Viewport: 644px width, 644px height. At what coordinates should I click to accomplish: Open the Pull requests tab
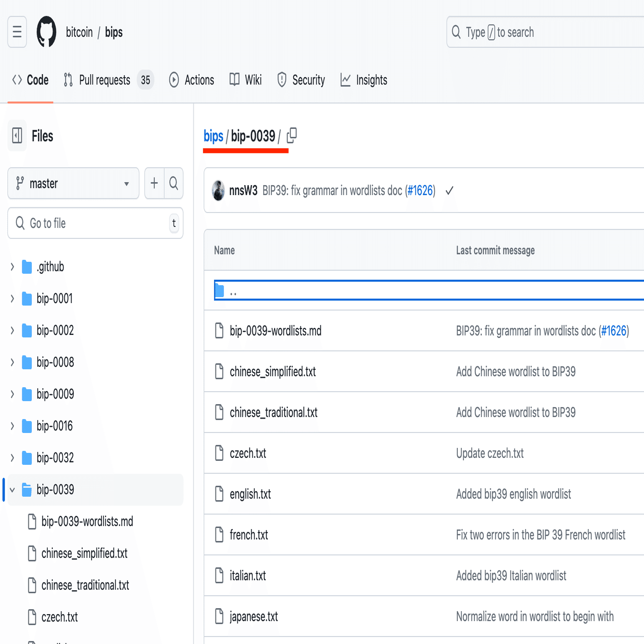click(108, 80)
